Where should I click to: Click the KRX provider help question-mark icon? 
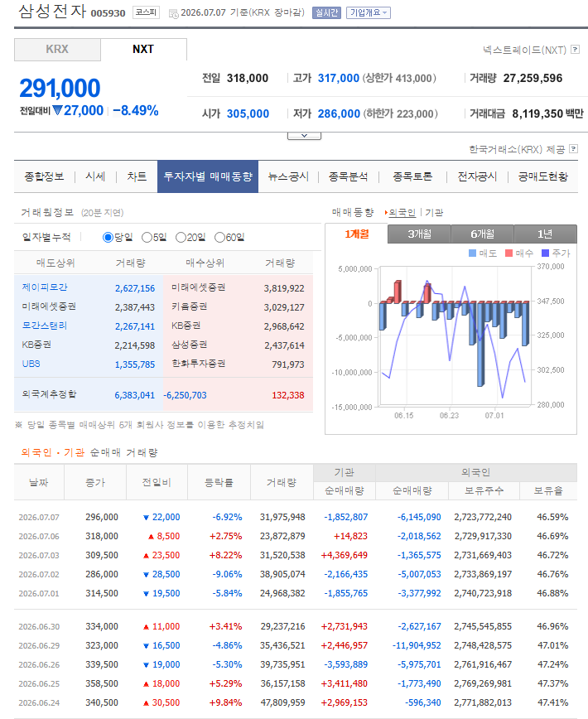tap(573, 149)
